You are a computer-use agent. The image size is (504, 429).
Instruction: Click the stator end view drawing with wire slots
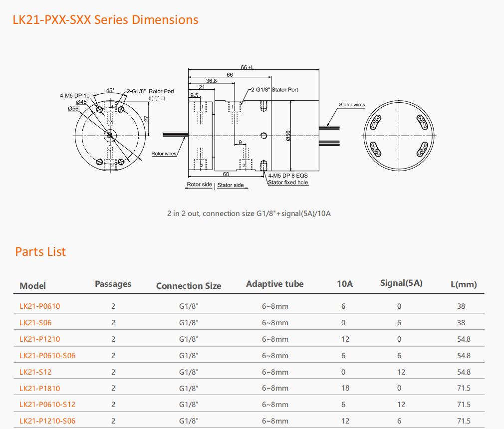[399, 136]
